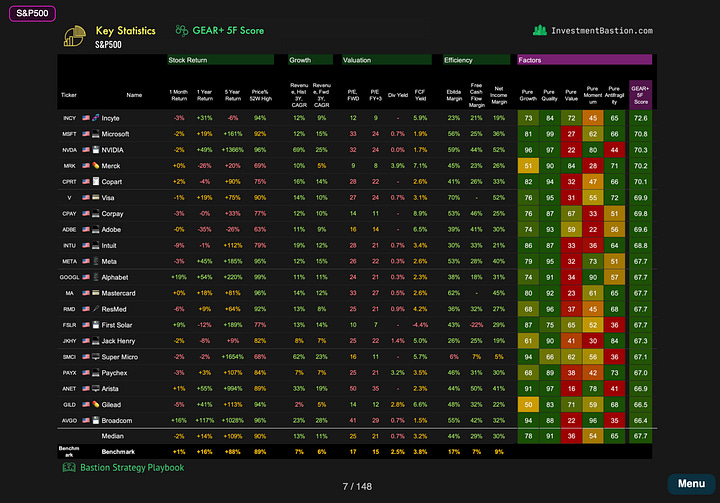Click the Paychex company logo icon
This screenshot has width=720, height=503.
96,373
